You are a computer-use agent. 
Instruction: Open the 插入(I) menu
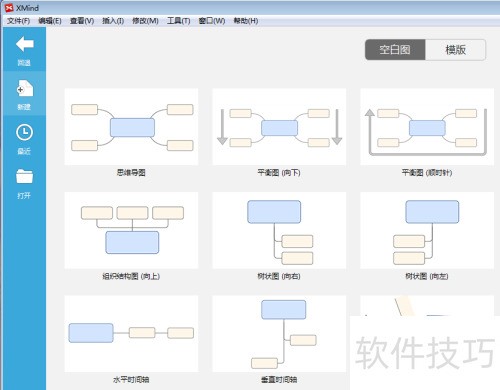click(x=113, y=21)
